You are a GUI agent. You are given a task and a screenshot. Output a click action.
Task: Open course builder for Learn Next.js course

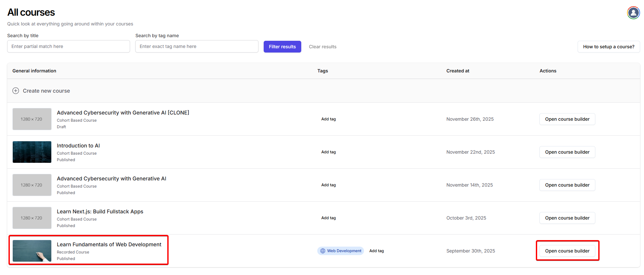[x=567, y=218]
